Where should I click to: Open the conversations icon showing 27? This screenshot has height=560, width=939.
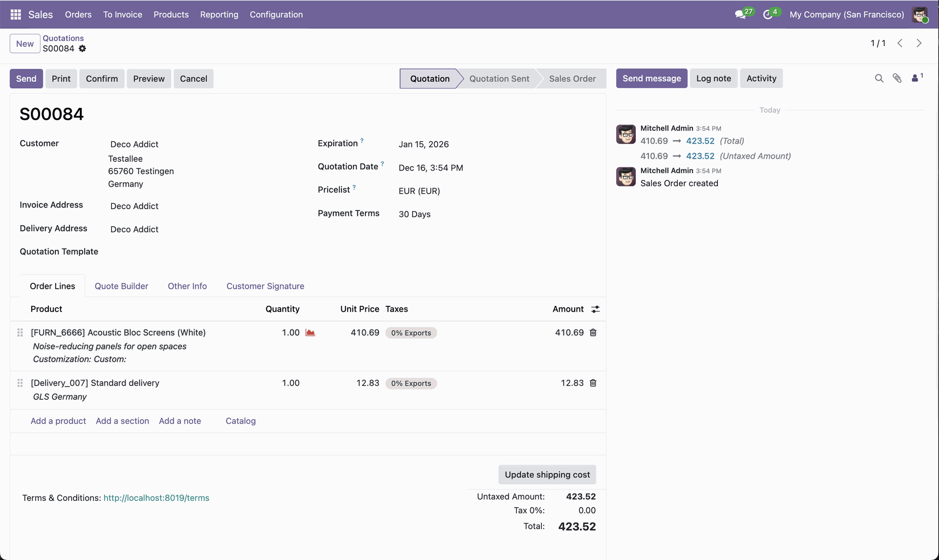coord(740,15)
